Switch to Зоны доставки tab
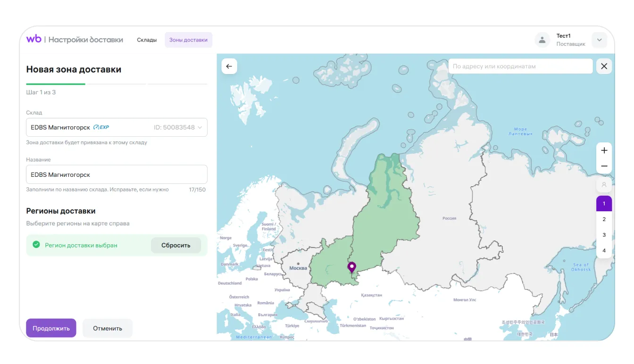This screenshot has width=634, height=364. [188, 40]
